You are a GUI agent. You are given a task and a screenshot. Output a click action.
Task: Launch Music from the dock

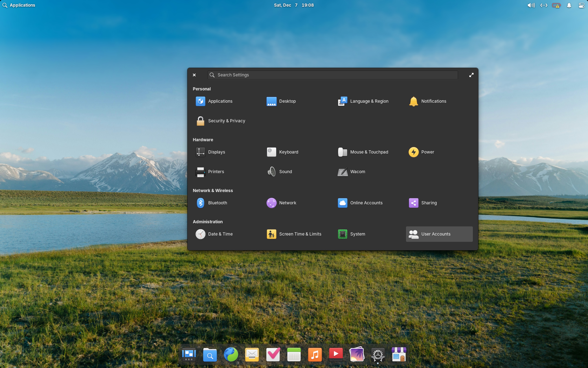click(315, 355)
